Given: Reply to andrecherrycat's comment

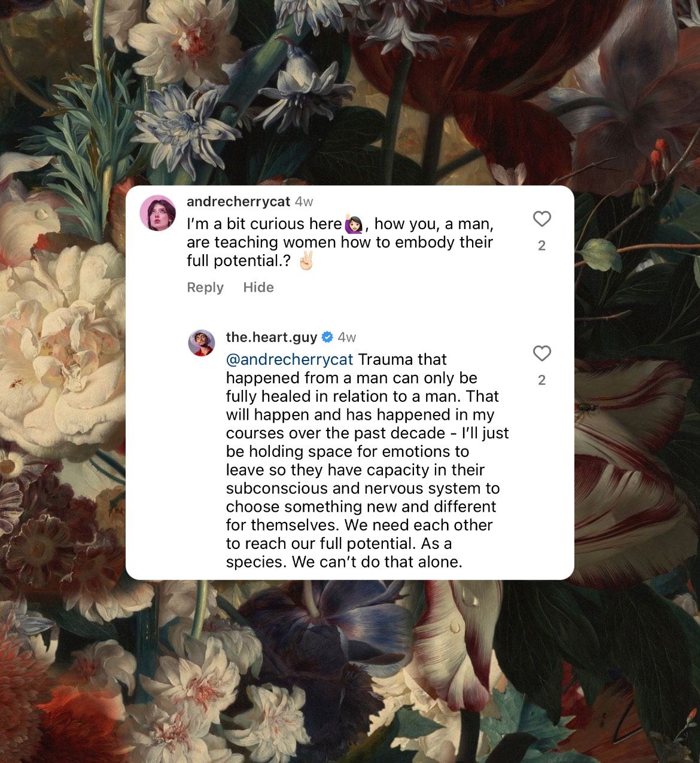Looking at the screenshot, I should (205, 288).
